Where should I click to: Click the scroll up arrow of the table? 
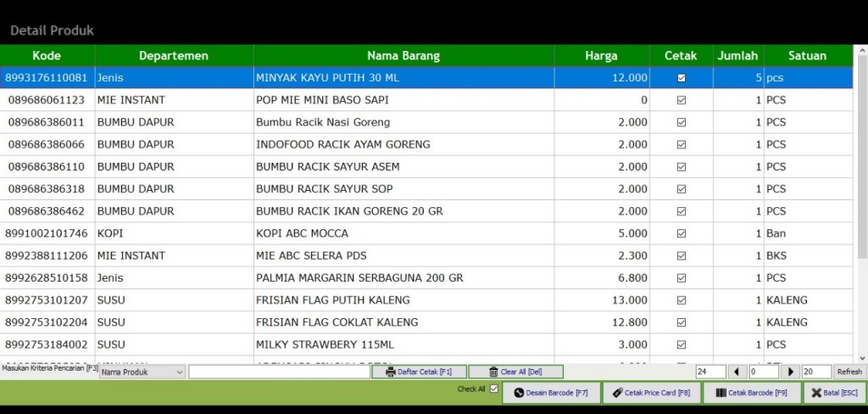862,50
